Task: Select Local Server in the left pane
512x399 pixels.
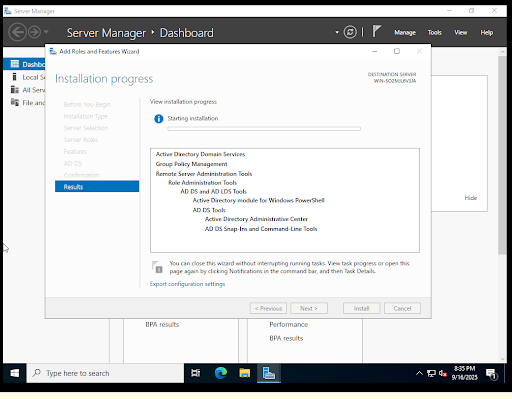Action: [24, 77]
